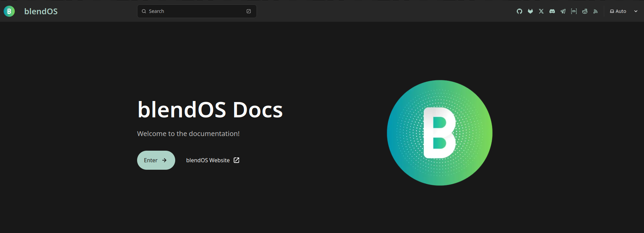Click the Enter button
Image resolution: width=644 pixels, height=233 pixels.
point(156,160)
